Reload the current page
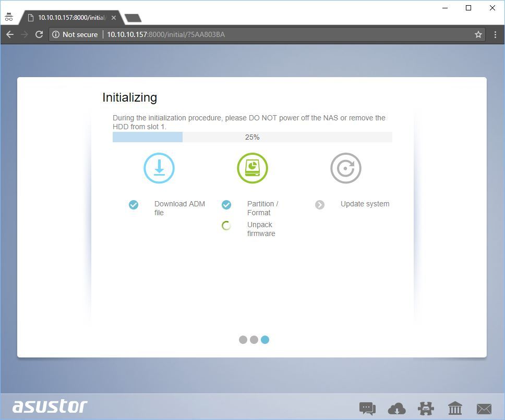This screenshot has width=505, height=420. (39, 34)
